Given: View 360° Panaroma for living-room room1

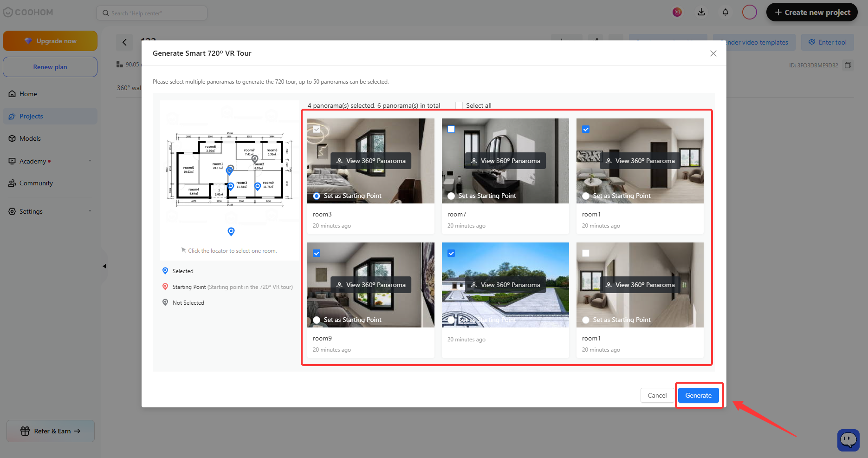Looking at the screenshot, I should [x=640, y=161].
